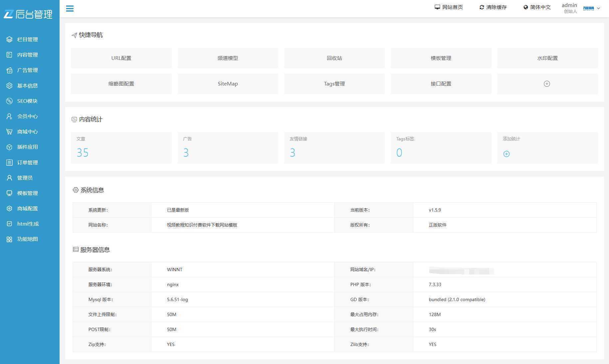Click the plus icon under 添加统计
Image resolution: width=609 pixels, height=364 pixels.
click(x=507, y=154)
